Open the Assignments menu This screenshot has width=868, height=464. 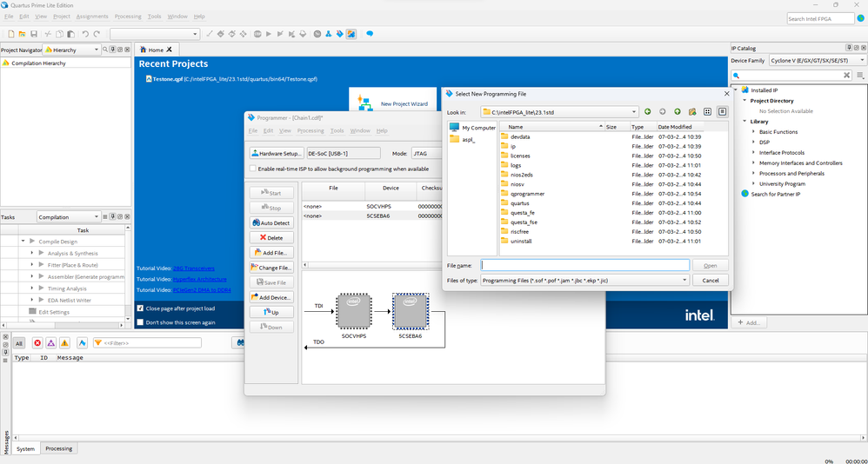coord(92,17)
